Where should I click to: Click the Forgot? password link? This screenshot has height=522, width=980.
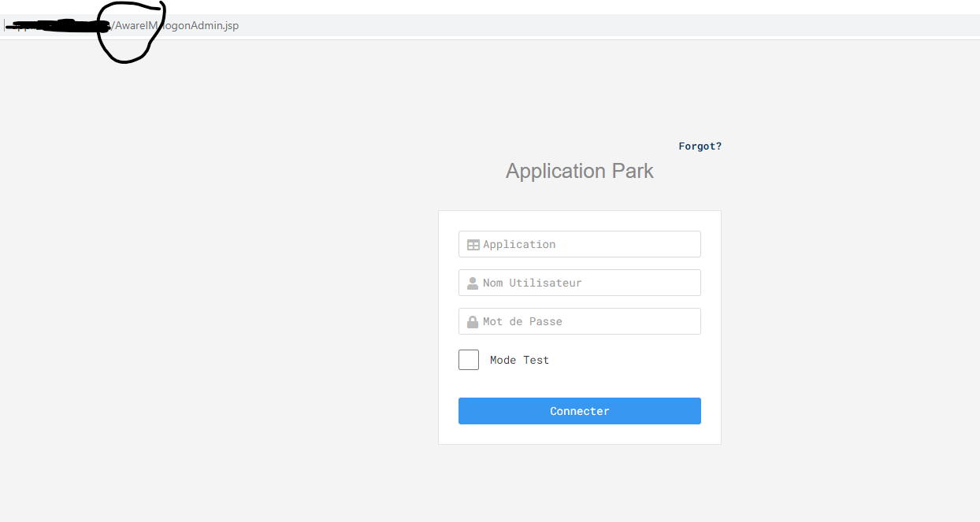pos(700,146)
